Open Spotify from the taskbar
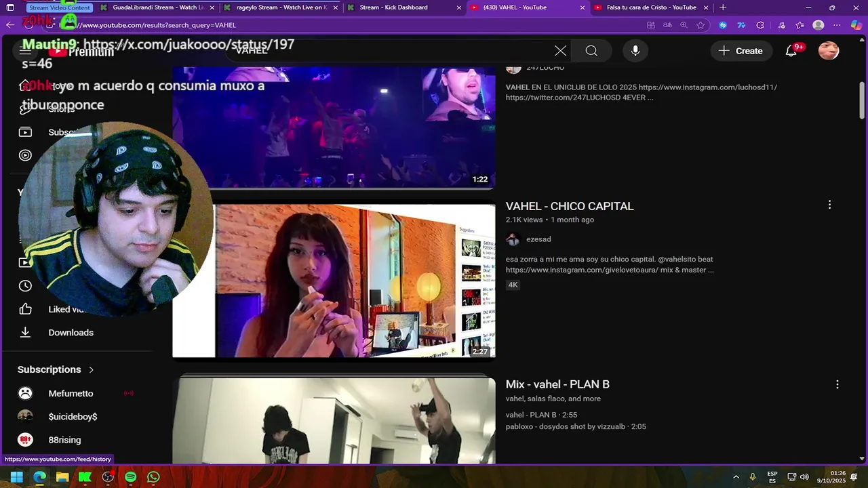 coord(131,477)
